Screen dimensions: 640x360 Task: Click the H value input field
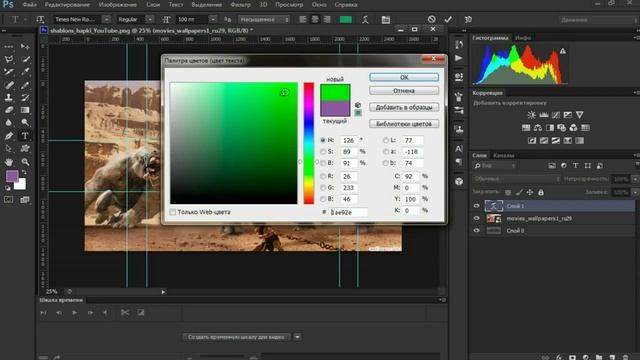coord(349,140)
